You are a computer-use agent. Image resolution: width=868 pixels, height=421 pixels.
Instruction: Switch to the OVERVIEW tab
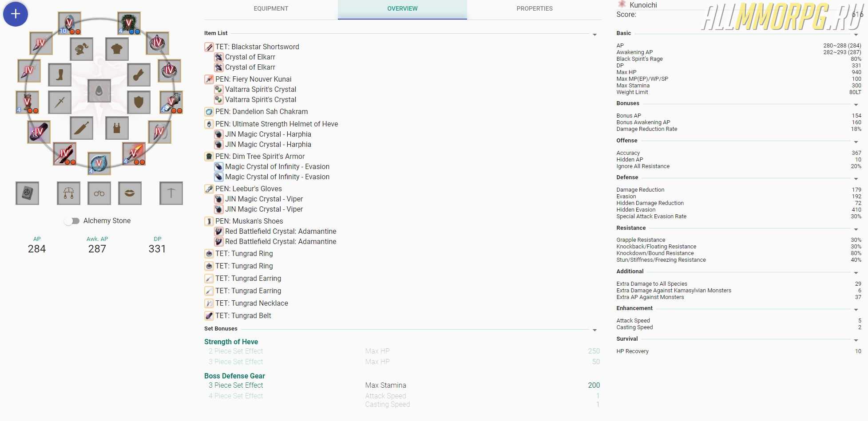[x=402, y=9]
